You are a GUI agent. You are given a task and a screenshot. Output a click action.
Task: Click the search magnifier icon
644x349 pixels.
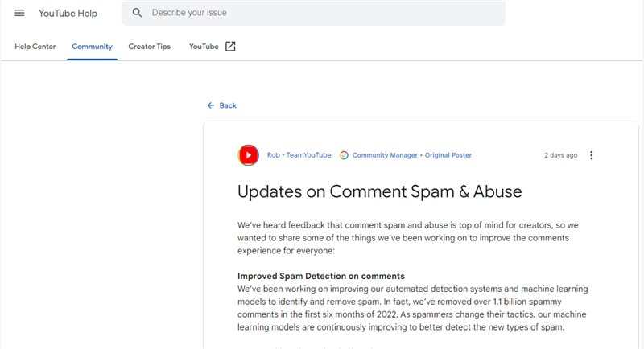(x=137, y=13)
